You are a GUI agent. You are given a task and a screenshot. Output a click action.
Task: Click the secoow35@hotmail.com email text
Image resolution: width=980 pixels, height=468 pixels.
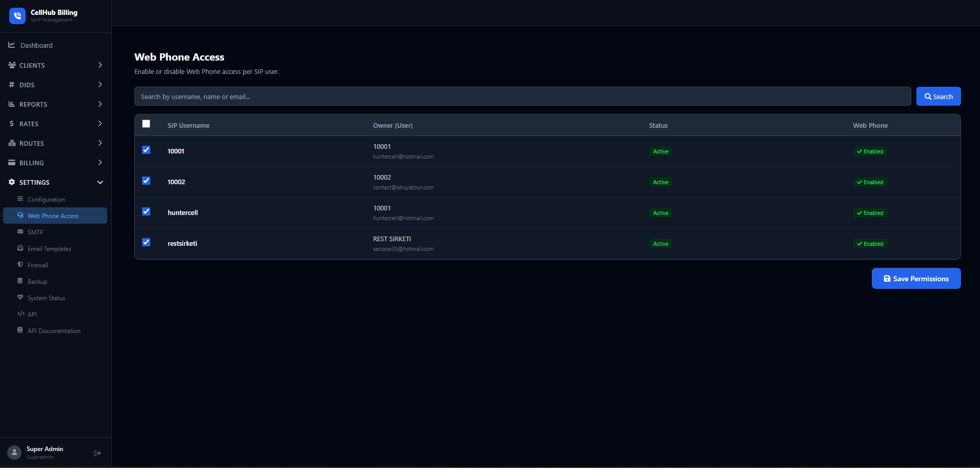[x=403, y=249]
